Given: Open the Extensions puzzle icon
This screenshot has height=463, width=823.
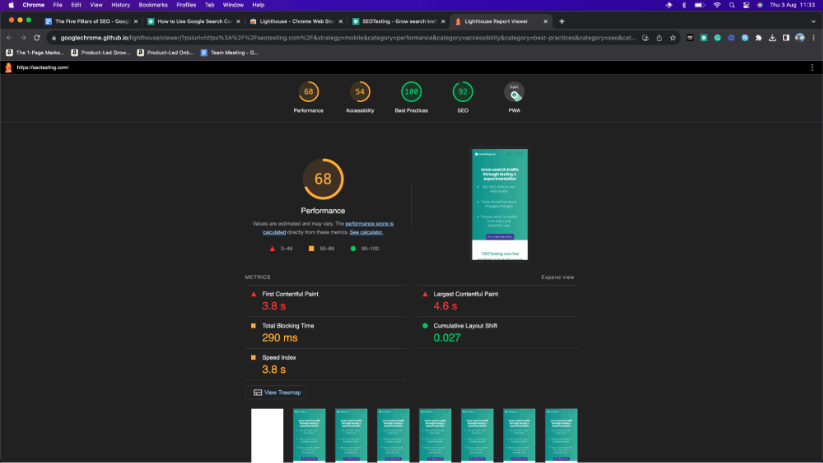Looking at the screenshot, I should 758,38.
